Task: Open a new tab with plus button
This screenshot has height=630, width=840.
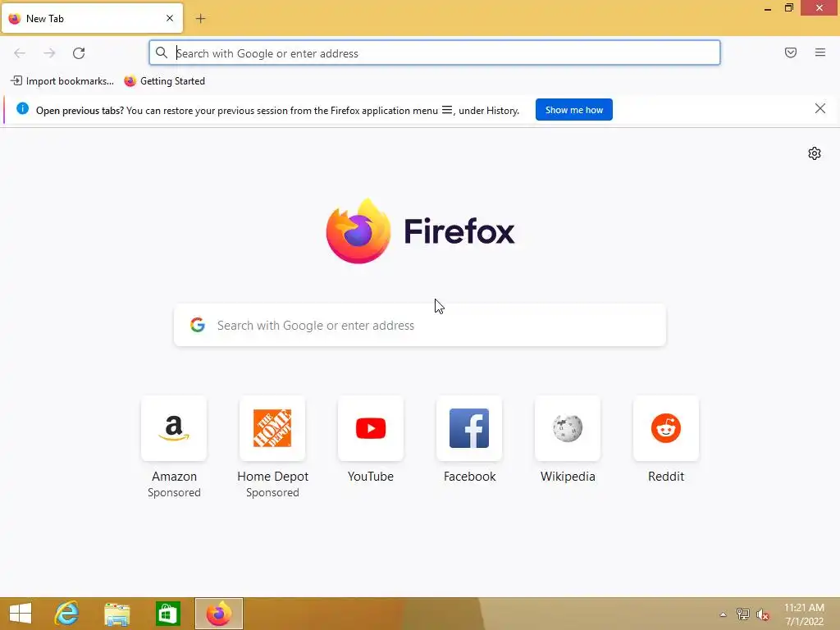Action: 200,19
